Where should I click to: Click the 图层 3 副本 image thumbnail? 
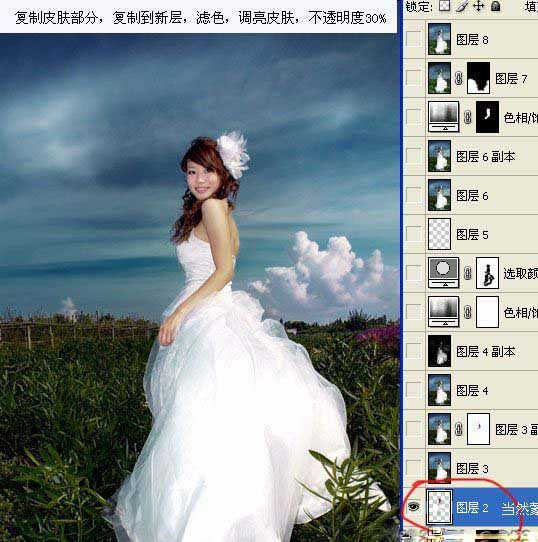pyautogui.click(x=439, y=429)
